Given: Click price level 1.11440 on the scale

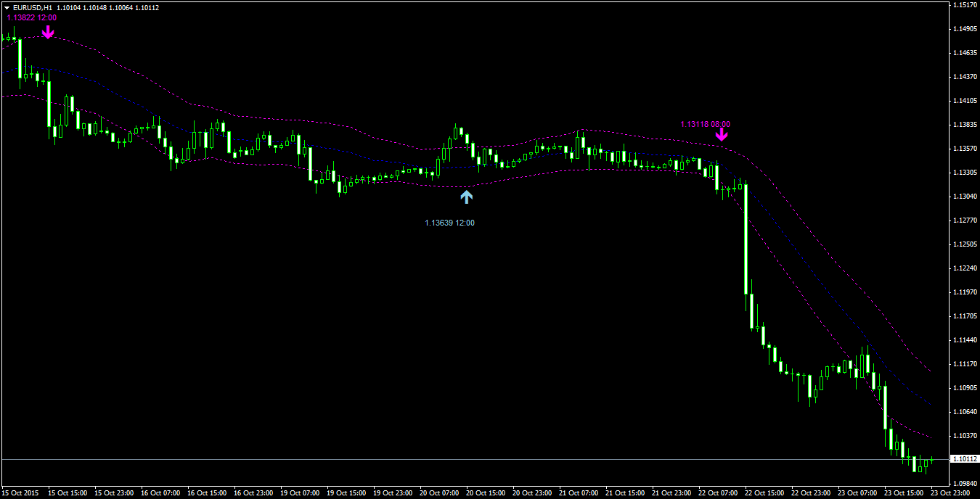Looking at the screenshot, I should point(965,340).
